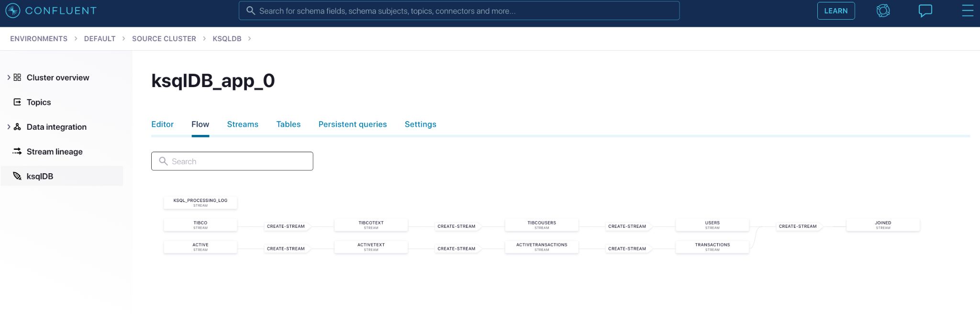This screenshot has height=335, width=980.
Task: Switch to the Editor tab
Action: [162, 124]
